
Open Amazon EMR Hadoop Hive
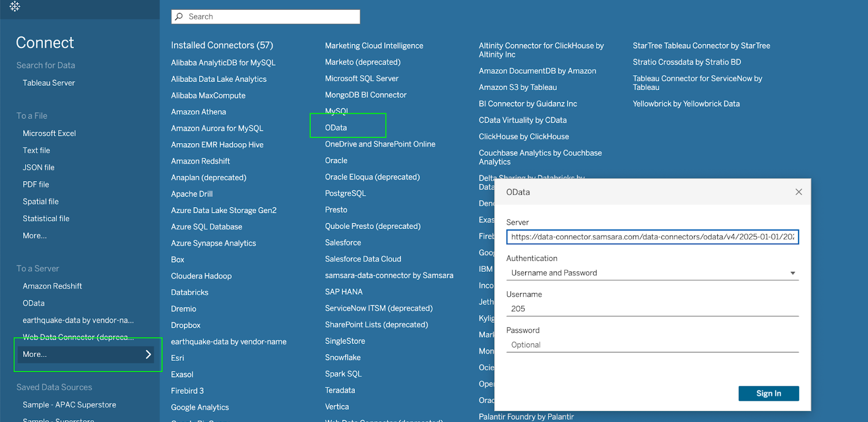click(217, 145)
